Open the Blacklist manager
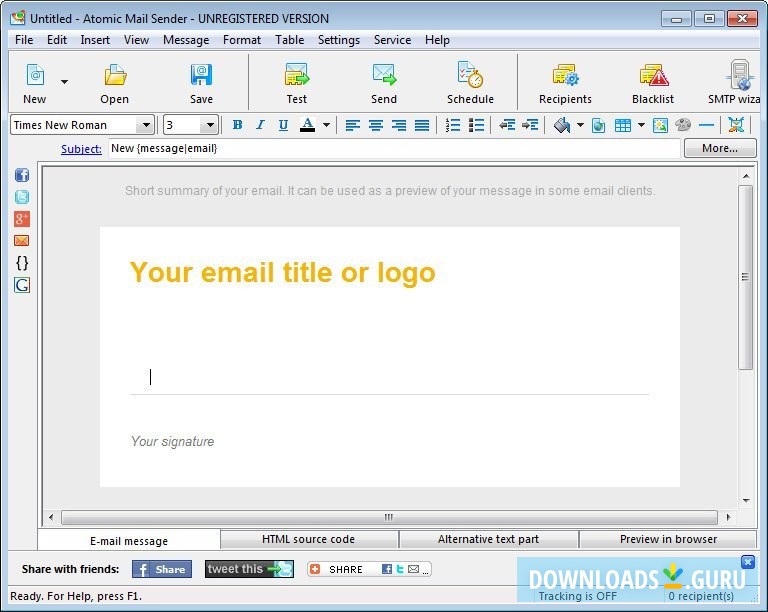 (x=653, y=82)
